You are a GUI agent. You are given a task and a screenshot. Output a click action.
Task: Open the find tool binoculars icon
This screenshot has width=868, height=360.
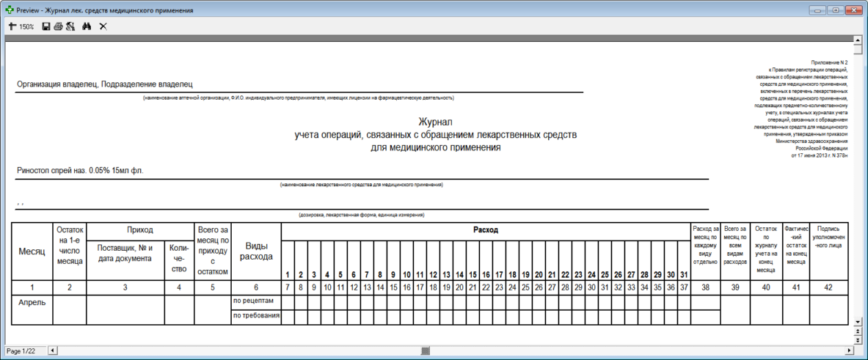[87, 26]
